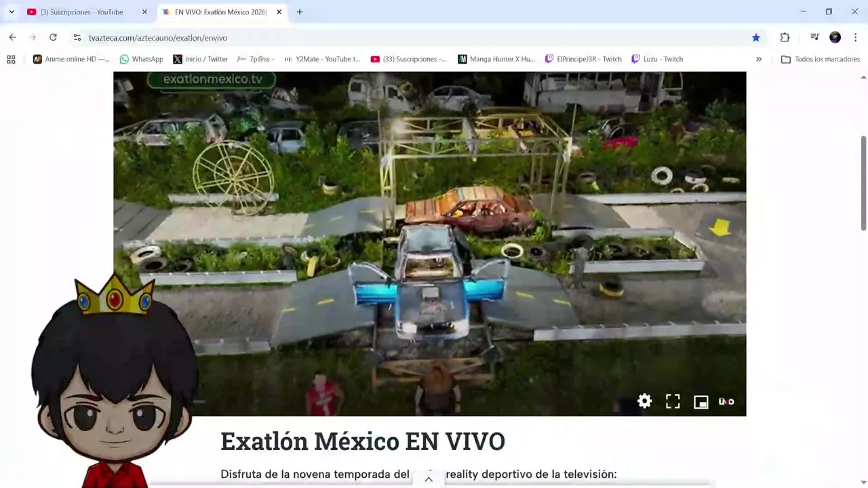This screenshot has width=868, height=488.
Task: Reload the current page
Action: (x=53, y=37)
